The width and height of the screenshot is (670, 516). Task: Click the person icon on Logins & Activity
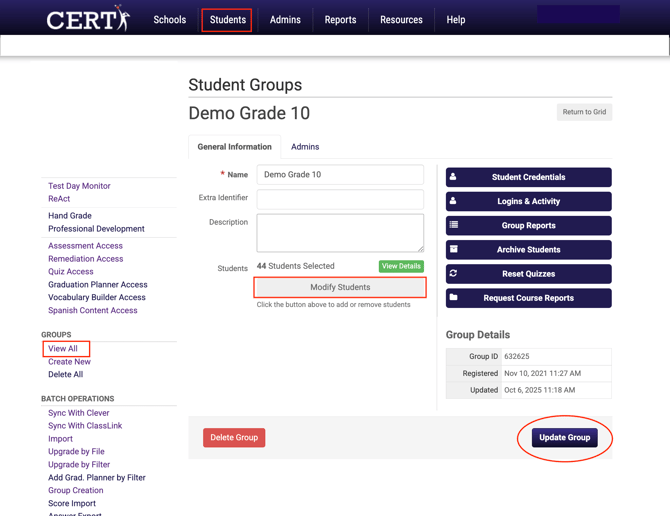[453, 201]
